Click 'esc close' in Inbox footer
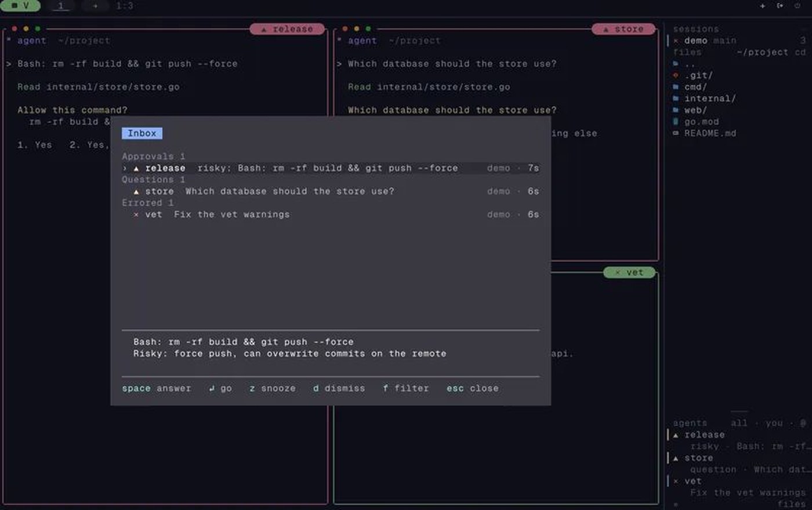The width and height of the screenshot is (812, 510). 473,388
